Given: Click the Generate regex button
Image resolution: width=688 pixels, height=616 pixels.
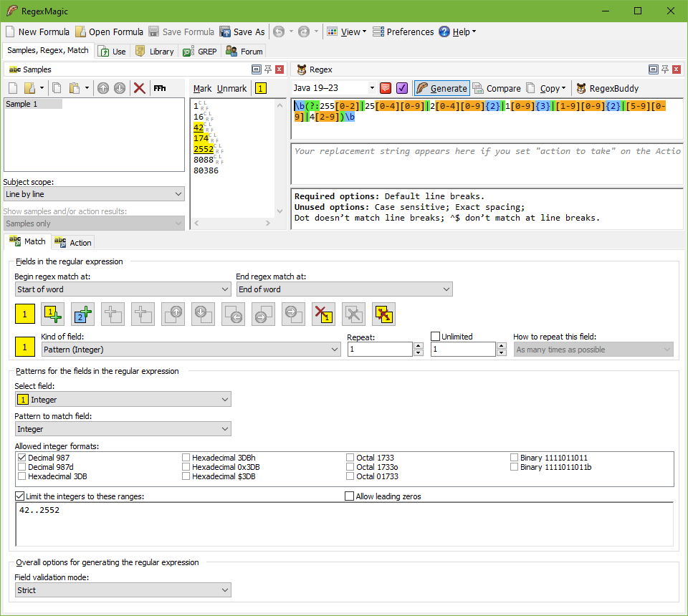Looking at the screenshot, I should pos(441,88).
